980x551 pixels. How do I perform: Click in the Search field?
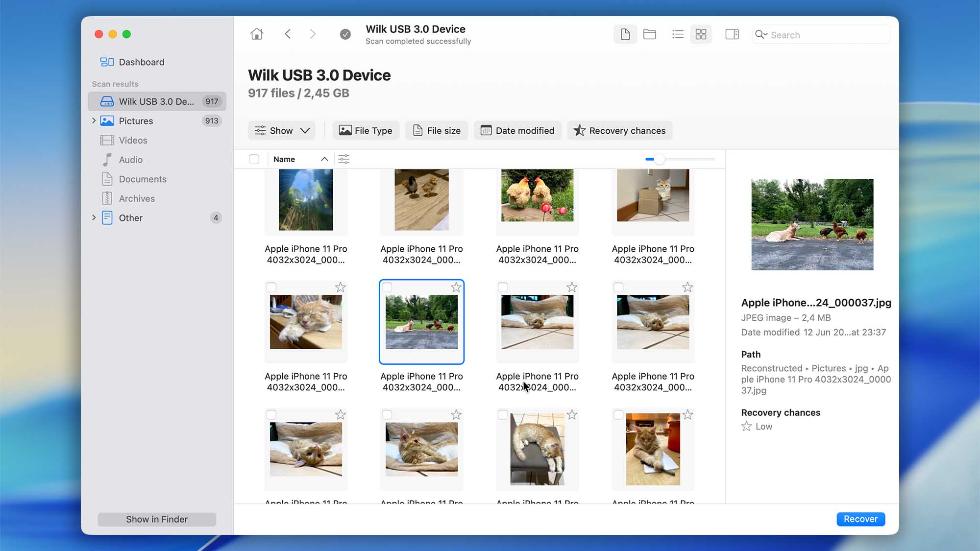click(x=821, y=34)
